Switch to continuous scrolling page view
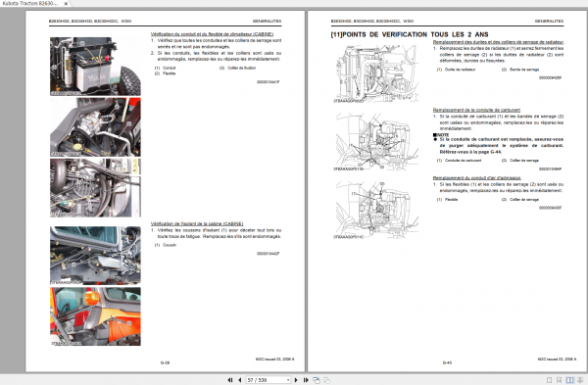Screen dimensions: 588x385 560,380
